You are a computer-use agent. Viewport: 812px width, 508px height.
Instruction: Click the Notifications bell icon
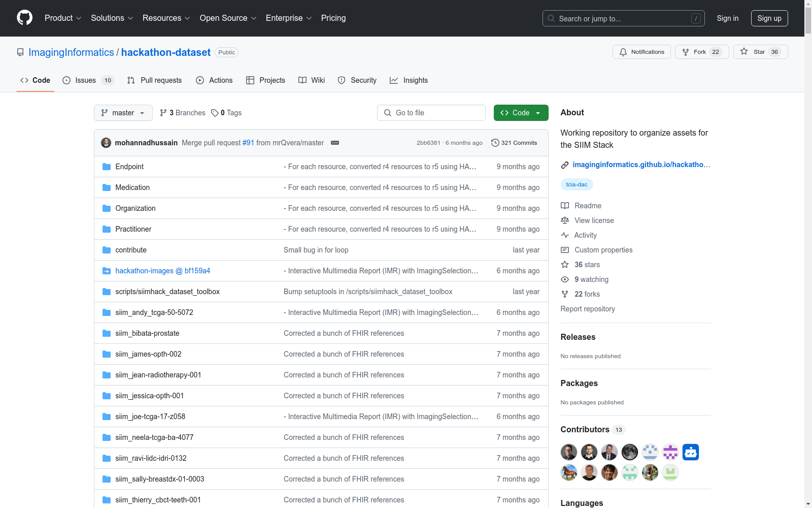pyautogui.click(x=623, y=52)
